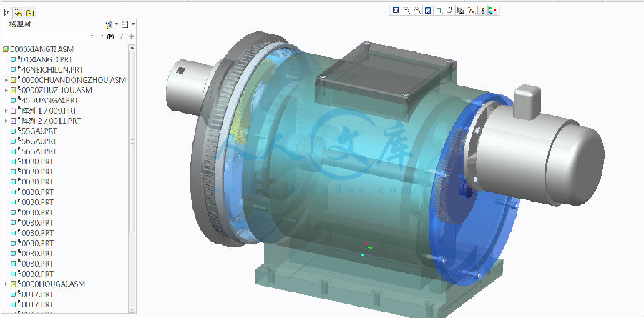Switch to the Favorites tab

tap(29, 13)
